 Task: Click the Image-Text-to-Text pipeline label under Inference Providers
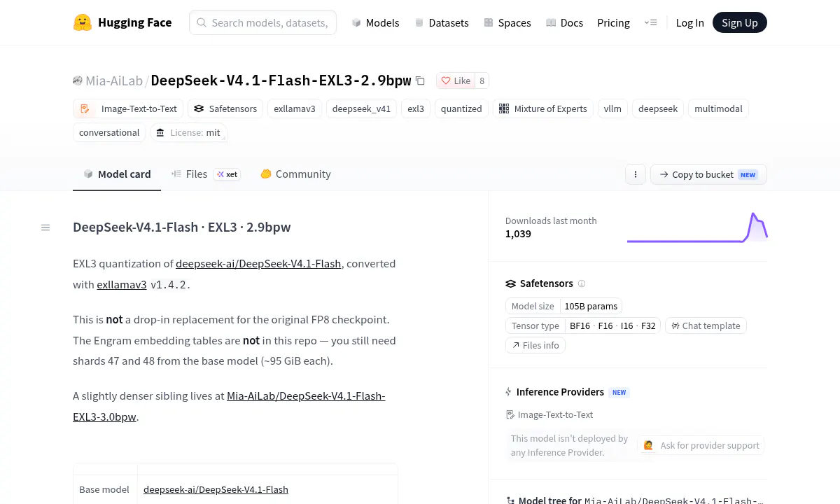(549, 414)
